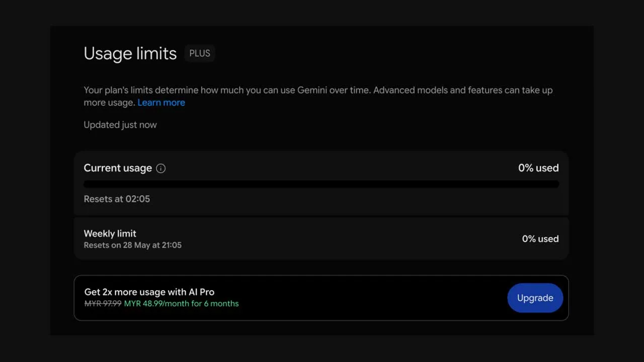The width and height of the screenshot is (644, 362).
Task: Click the Weekly limit label
Action: click(x=110, y=233)
